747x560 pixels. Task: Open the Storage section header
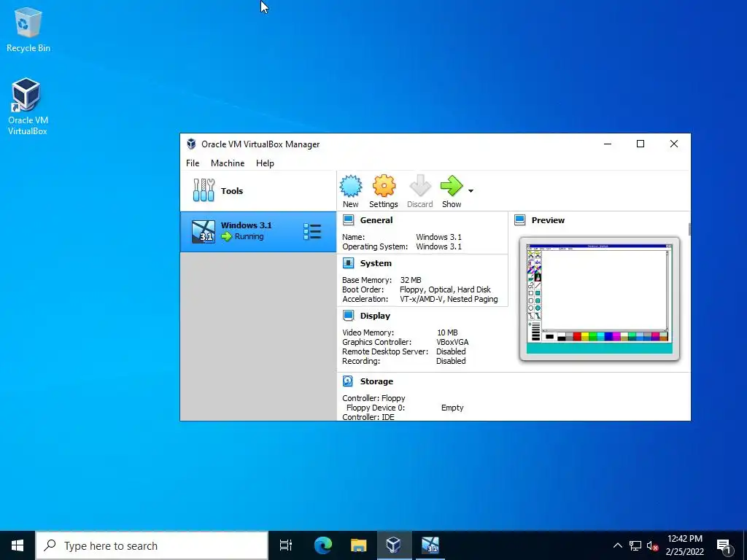coord(376,381)
